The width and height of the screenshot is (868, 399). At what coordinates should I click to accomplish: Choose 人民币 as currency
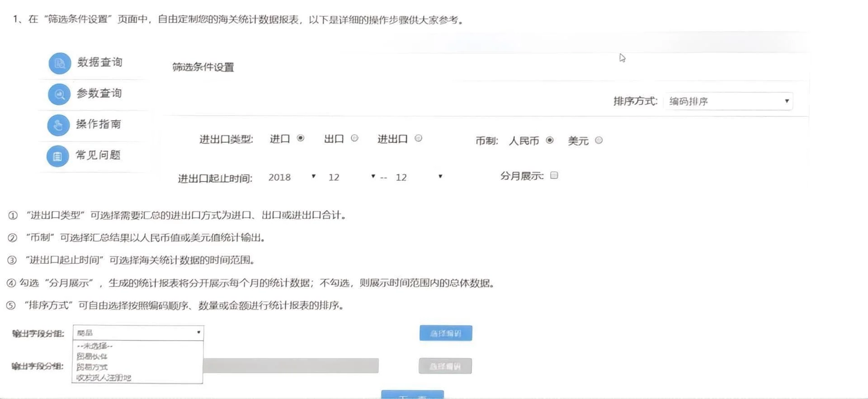pos(549,140)
